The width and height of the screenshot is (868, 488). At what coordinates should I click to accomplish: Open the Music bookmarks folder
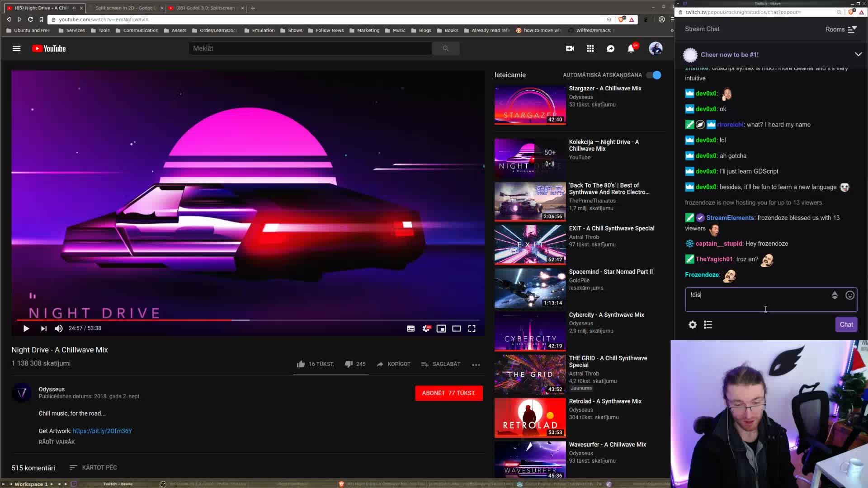(395, 30)
